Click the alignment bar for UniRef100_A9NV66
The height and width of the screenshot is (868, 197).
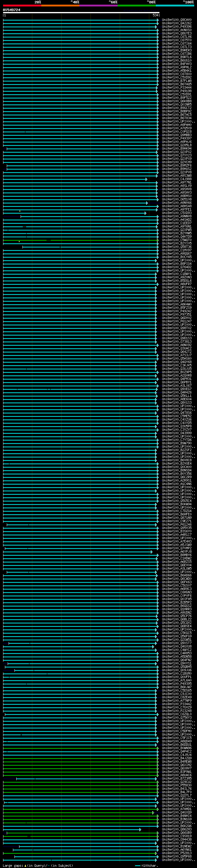point(75,203)
